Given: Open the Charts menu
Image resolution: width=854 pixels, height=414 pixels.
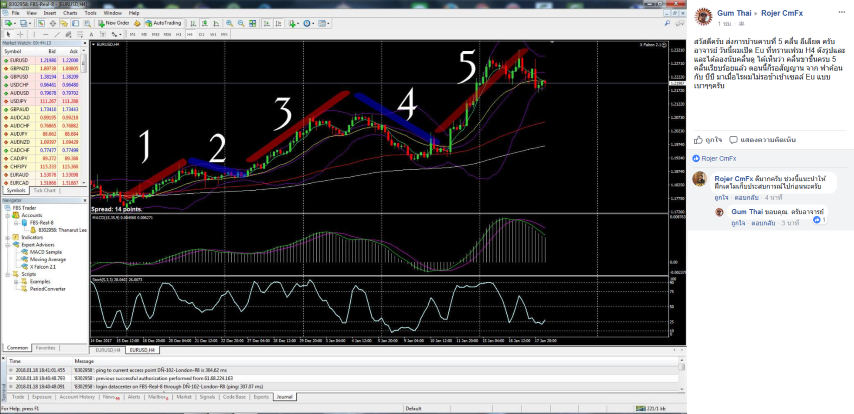Looking at the screenshot, I should (x=70, y=13).
